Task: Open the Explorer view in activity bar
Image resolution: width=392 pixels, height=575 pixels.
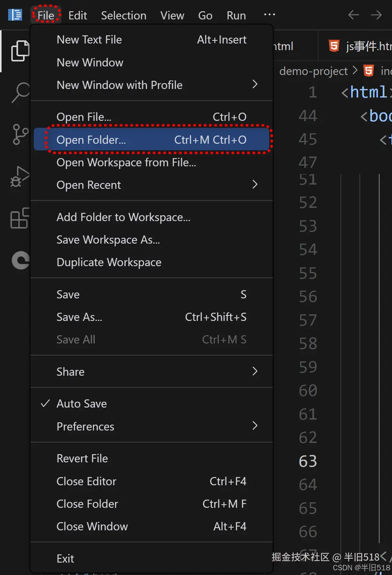Action: coord(19,51)
